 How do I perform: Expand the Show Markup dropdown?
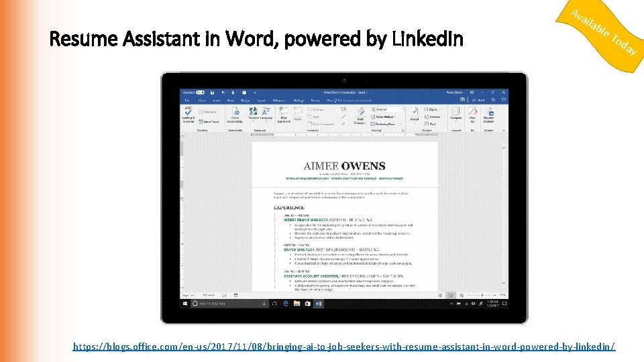click(x=383, y=117)
